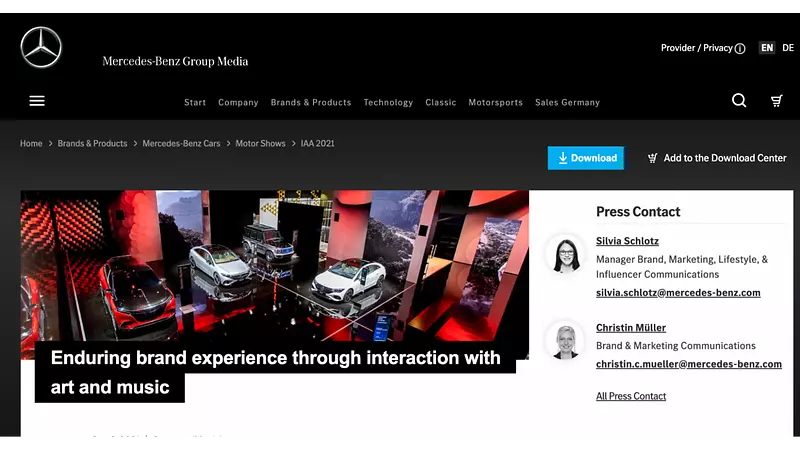800x450 pixels.
Task: Open the All Press Contact link
Action: [631, 396]
